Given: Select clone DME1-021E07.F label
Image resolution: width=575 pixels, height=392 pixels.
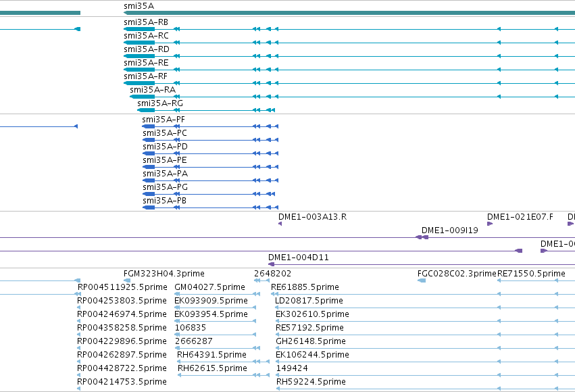Looking at the screenshot, I should (x=520, y=217).
